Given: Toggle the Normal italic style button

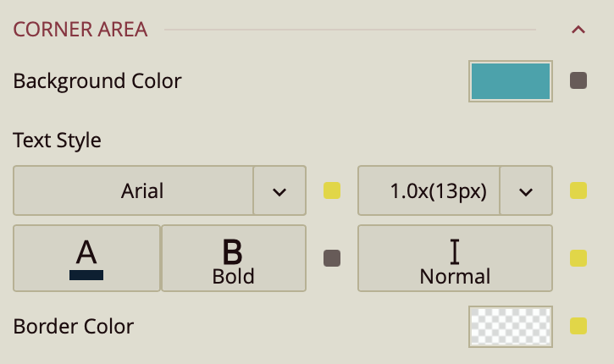Looking at the screenshot, I should click(x=455, y=258).
